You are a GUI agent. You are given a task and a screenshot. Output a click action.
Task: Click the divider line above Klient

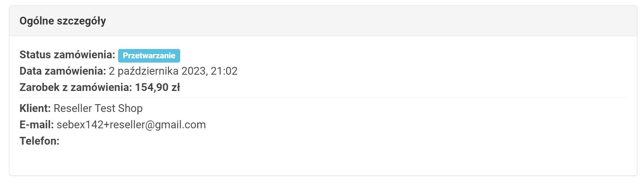click(x=322, y=98)
